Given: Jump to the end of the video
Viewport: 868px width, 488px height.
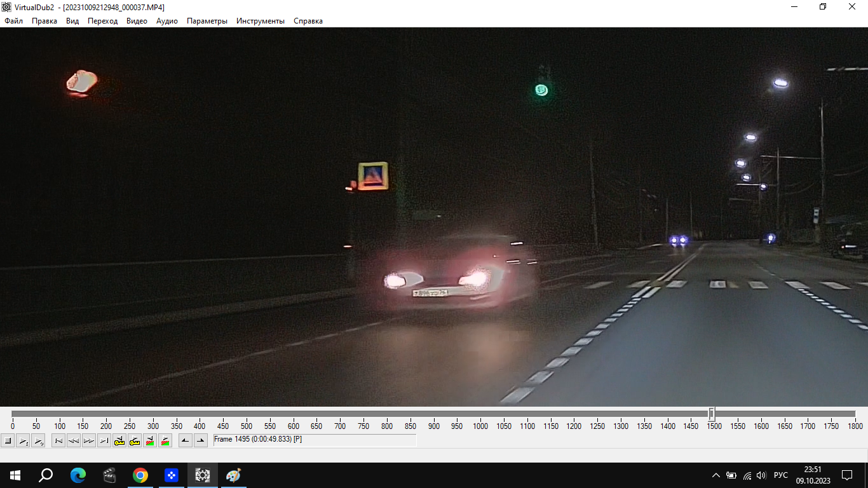Looking at the screenshot, I should (104, 440).
